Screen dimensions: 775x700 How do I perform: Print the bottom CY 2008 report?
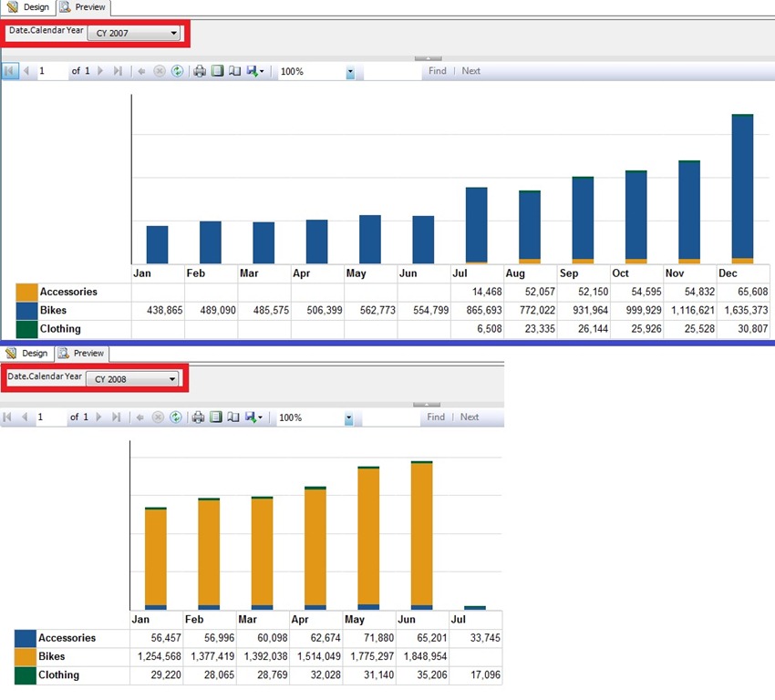tap(198, 417)
